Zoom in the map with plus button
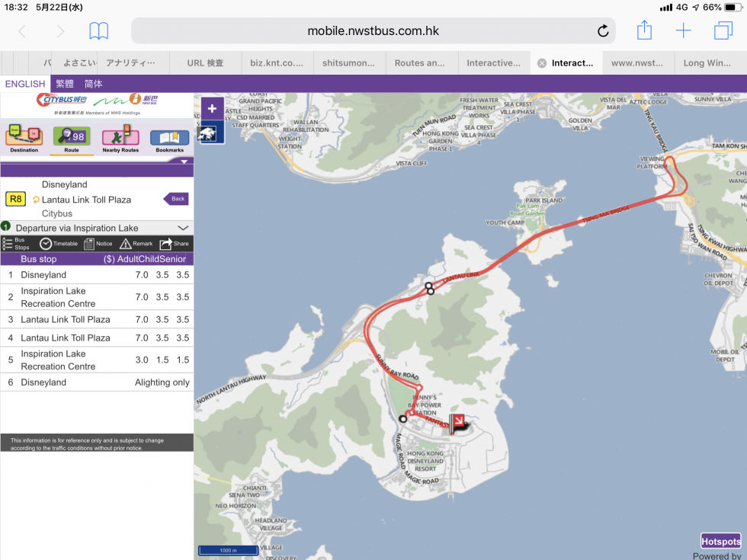747x560 pixels. coord(212,108)
